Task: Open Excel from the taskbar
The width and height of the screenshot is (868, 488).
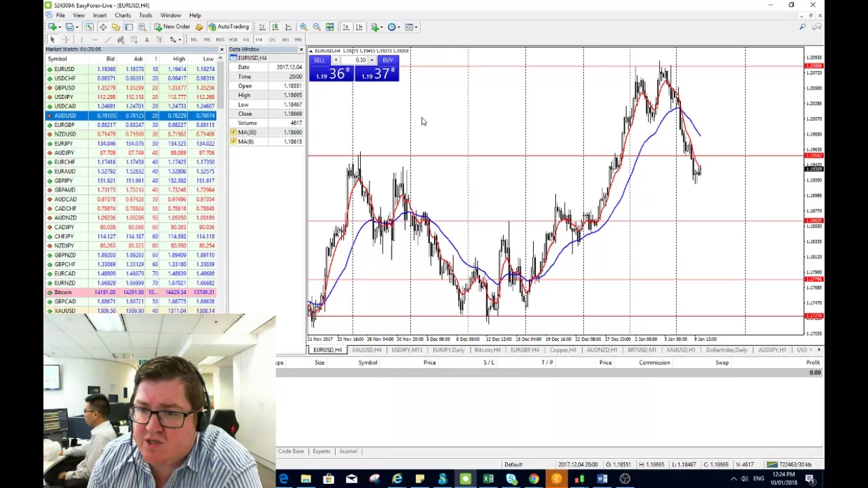Action: click(x=488, y=479)
